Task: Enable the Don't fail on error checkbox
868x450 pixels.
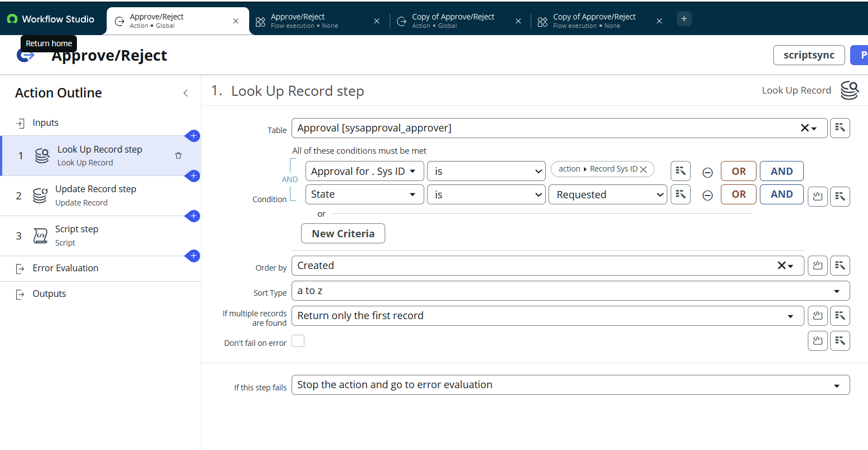Action: pyautogui.click(x=298, y=341)
